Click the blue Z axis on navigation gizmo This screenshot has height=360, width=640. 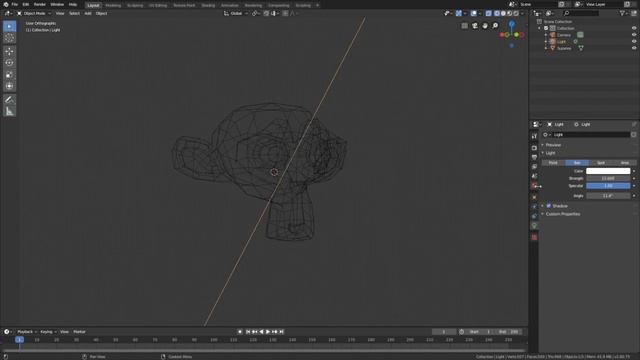click(511, 24)
